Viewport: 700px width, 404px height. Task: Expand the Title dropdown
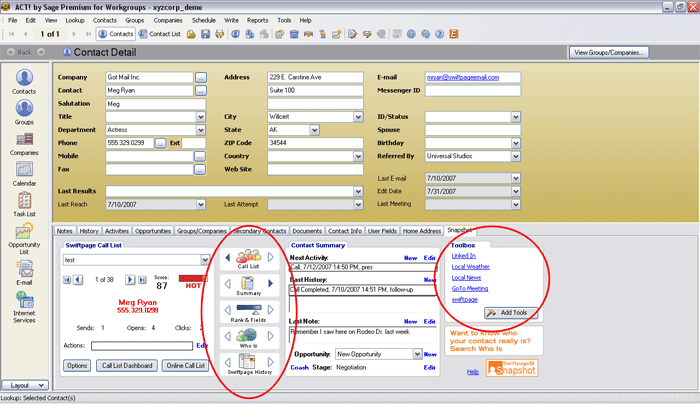pyautogui.click(x=200, y=117)
